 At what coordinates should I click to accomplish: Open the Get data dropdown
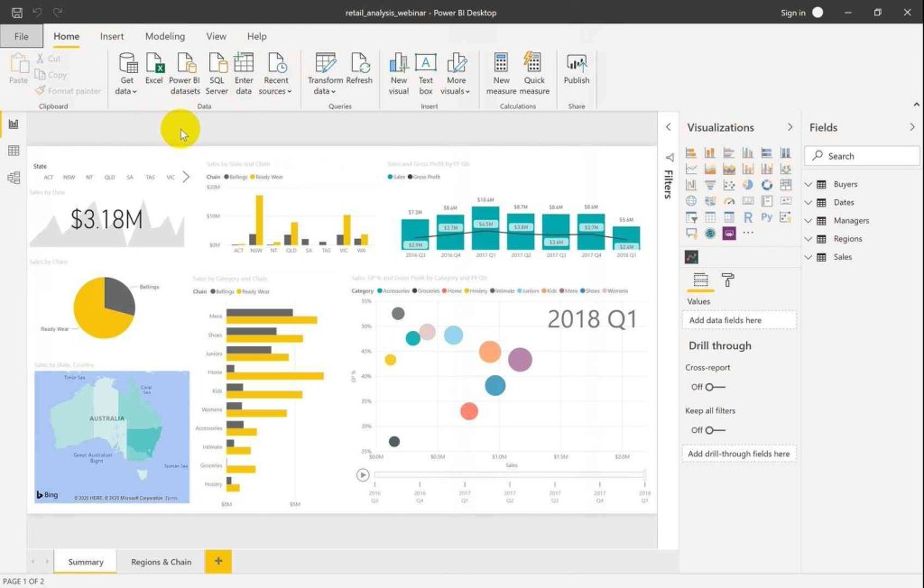(126, 74)
